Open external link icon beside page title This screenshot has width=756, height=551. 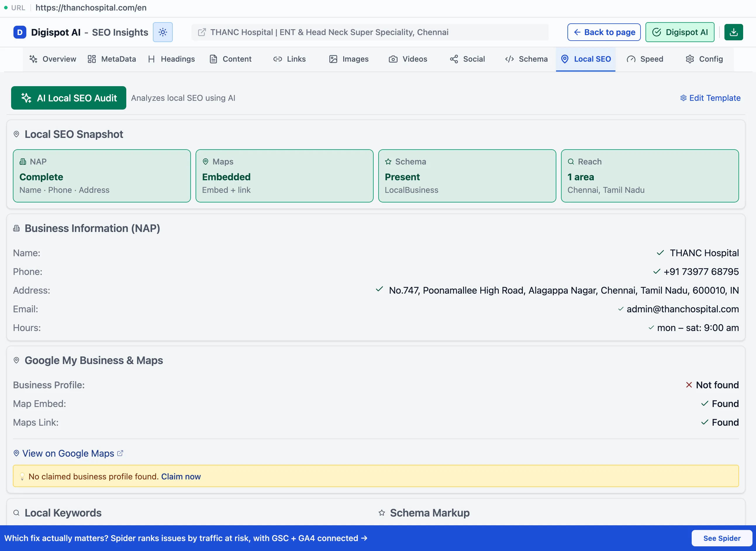coord(202,32)
